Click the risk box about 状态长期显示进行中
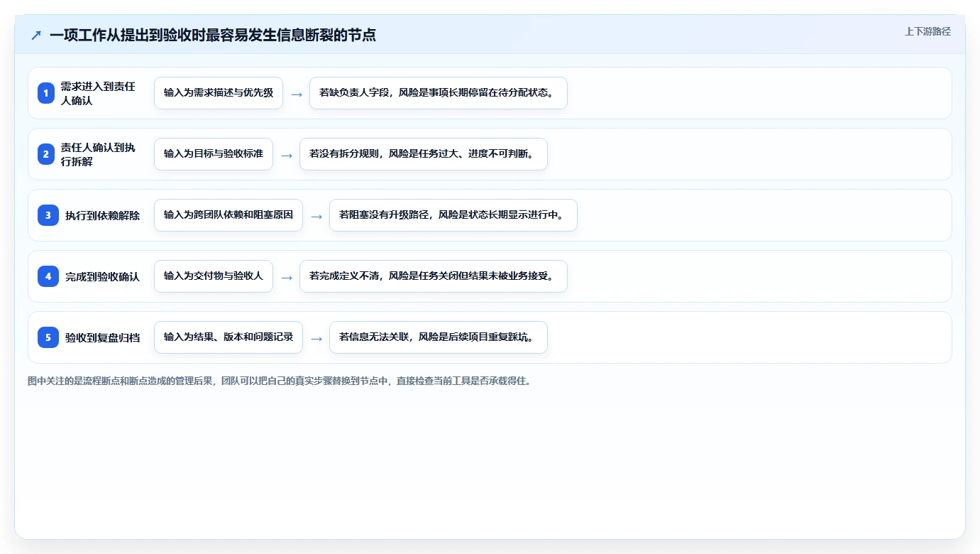 tap(453, 215)
